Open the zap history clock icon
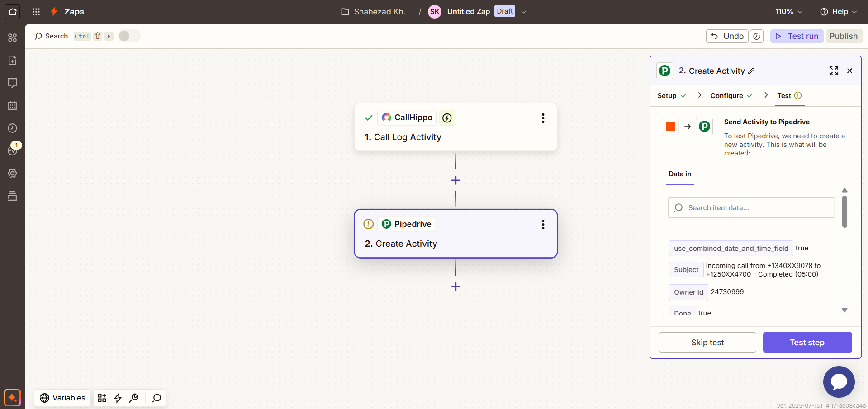 12,128
